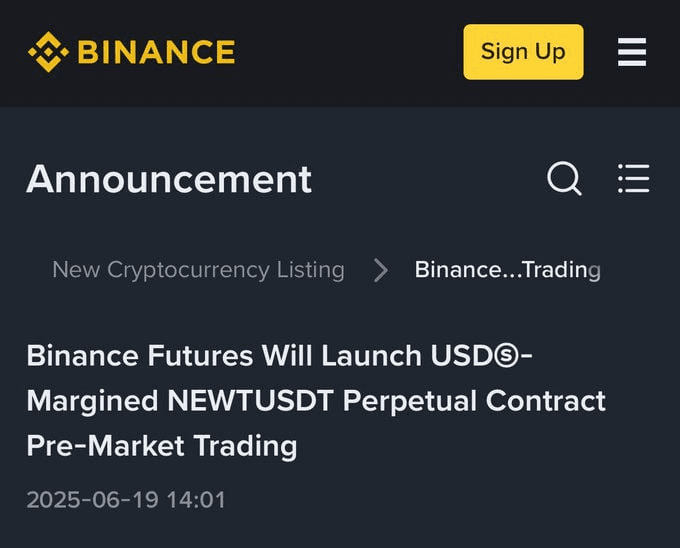The image size is (680, 548).
Task: Click the circled S symbol in title
Action: (506, 357)
